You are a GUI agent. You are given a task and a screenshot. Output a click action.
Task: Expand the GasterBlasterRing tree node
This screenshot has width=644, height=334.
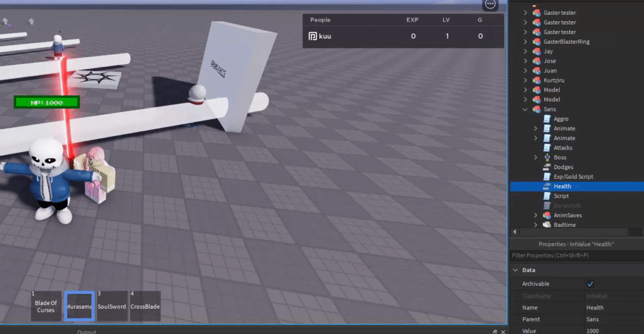(526, 41)
